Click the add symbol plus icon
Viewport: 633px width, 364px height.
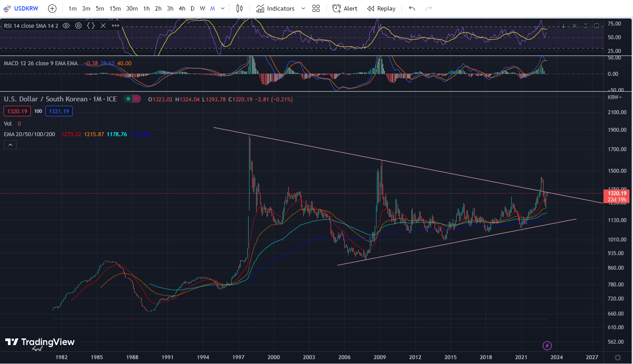52,8
